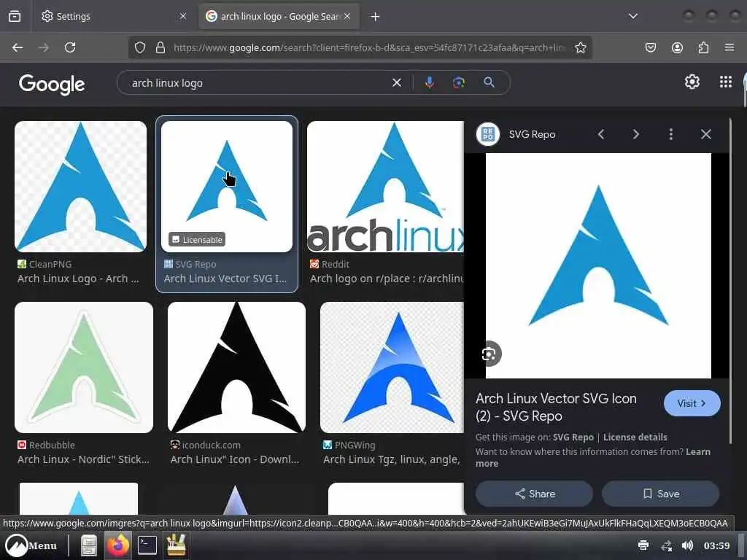This screenshot has height=560, width=747.
Task: Click the large Arch logo preview image
Action: 598,265
